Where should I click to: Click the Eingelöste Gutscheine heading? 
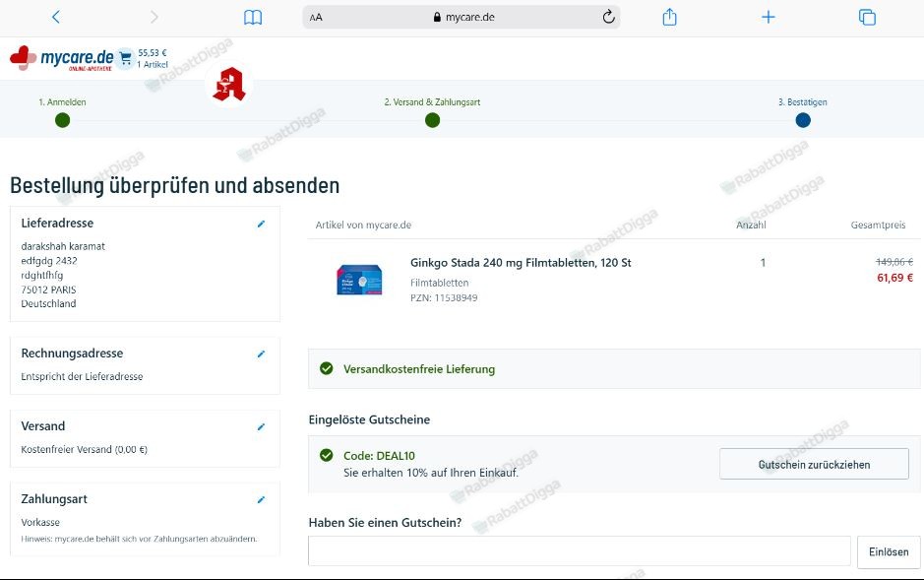[x=369, y=419]
